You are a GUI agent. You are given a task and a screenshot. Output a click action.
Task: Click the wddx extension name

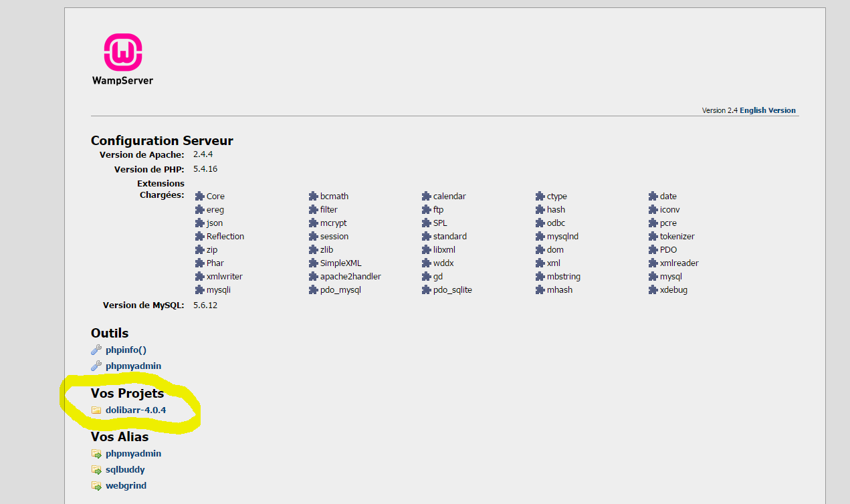(x=443, y=263)
